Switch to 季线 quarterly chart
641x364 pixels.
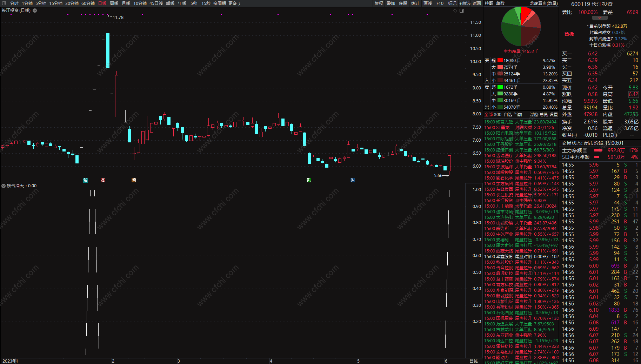[x=170, y=3]
